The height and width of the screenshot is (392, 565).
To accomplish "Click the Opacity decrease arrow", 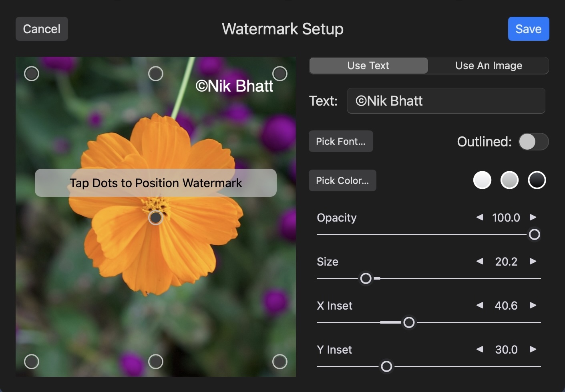I will (479, 217).
